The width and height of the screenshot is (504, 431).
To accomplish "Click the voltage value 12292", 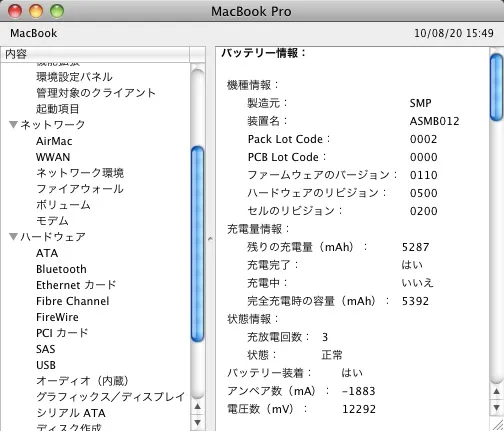I will 359,409.
